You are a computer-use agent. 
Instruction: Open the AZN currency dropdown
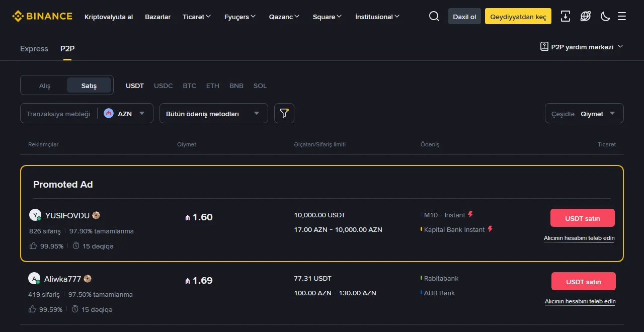tap(125, 114)
